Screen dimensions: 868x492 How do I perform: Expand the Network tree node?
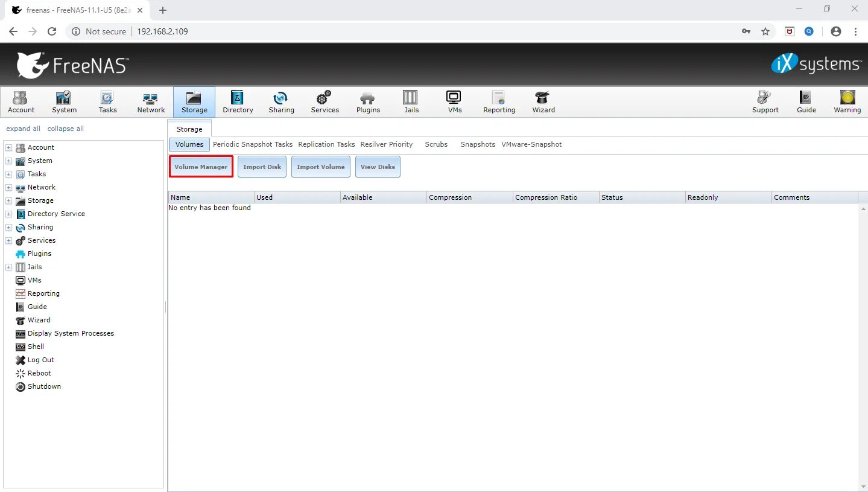click(x=9, y=188)
